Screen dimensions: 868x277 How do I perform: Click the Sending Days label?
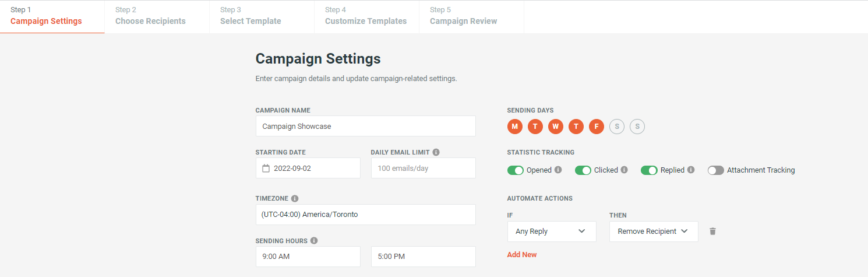point(531,110)
